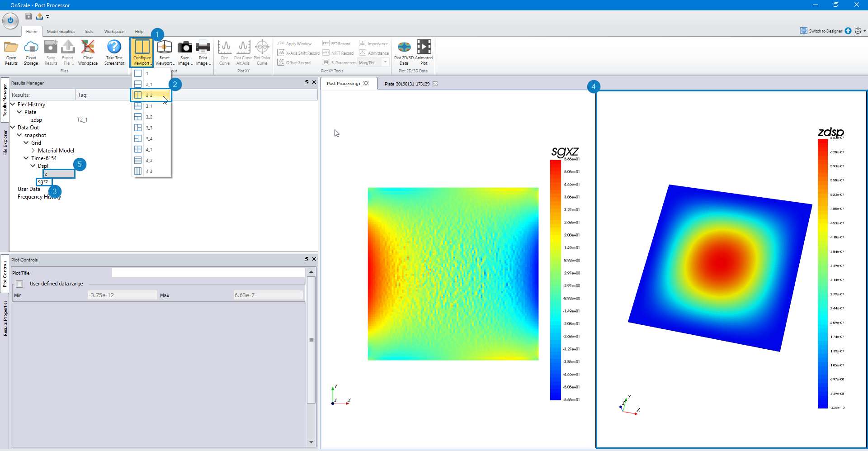Select the zdsp tree item
The height and width of the screenshot is (451, 868).
point(37,120)
